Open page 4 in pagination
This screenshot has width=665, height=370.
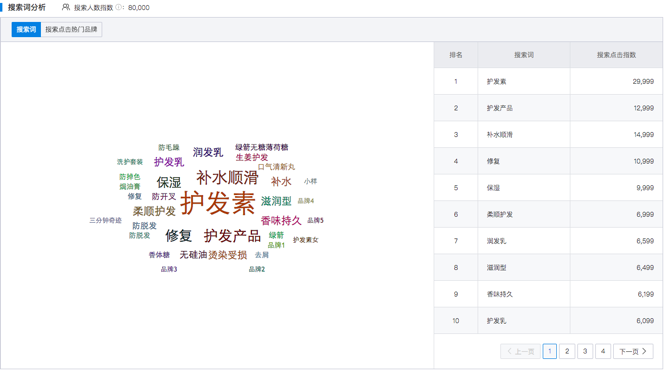pos(603,351)
